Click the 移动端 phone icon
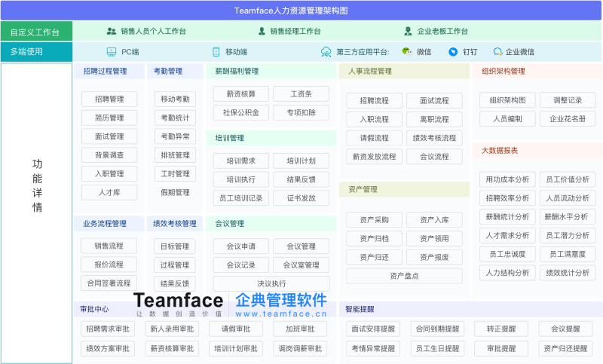603x364 pixels. 216,52
